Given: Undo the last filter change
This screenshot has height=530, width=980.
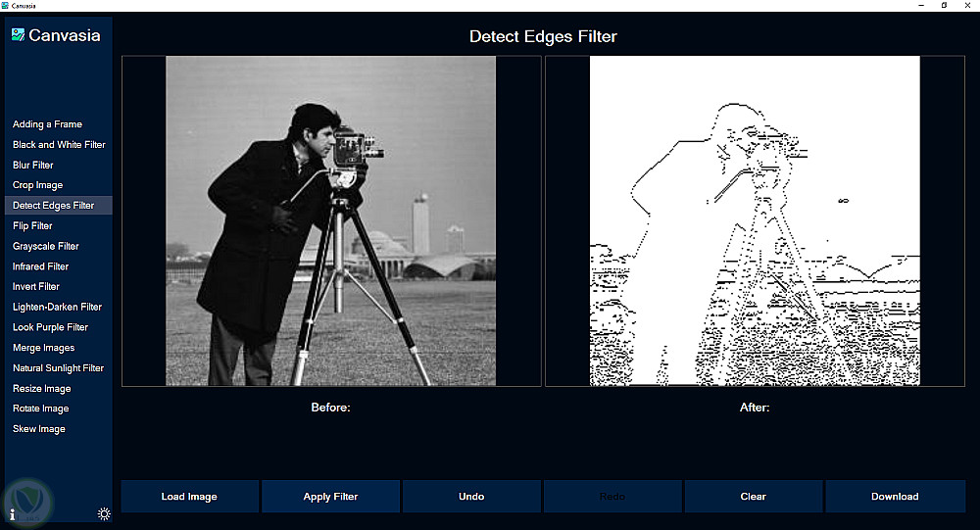Looking at the screenshot, I should (471, 497).
